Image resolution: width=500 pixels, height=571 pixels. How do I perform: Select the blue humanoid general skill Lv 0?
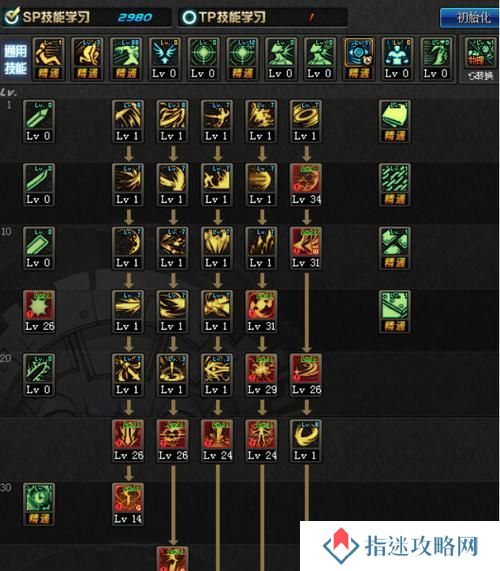click(x=397, y=59)
